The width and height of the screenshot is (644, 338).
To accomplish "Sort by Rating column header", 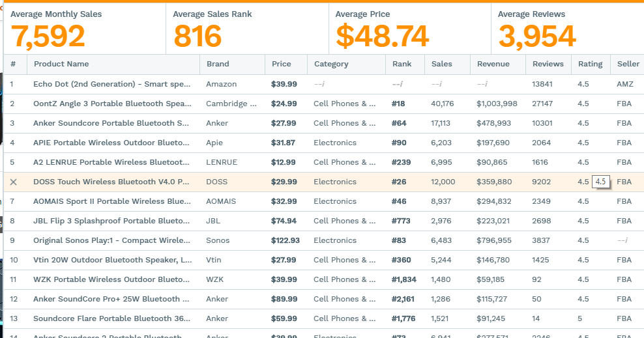I will [590, 64].
